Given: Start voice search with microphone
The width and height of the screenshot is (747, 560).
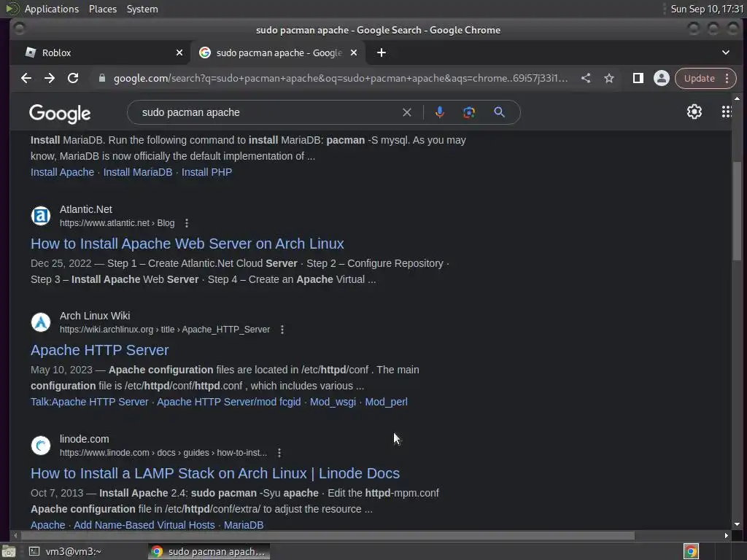Looking at the screenshot, I should pyautogui.click(x=440, y=112).
